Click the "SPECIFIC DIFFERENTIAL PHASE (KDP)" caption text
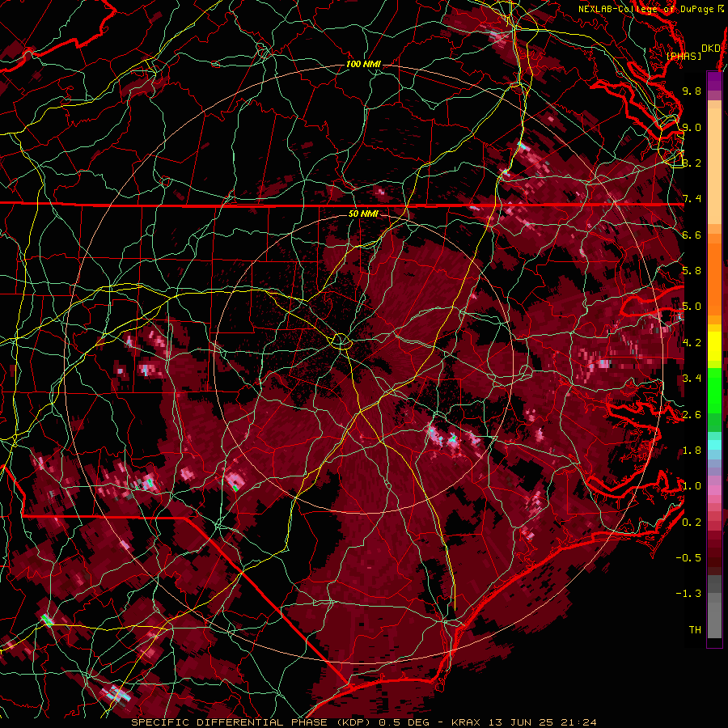728x728 pixels. point(252,722)
